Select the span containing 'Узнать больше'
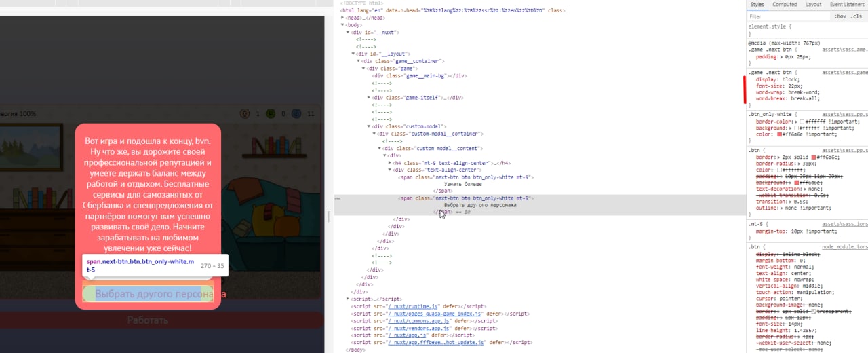 coord(465,177)
